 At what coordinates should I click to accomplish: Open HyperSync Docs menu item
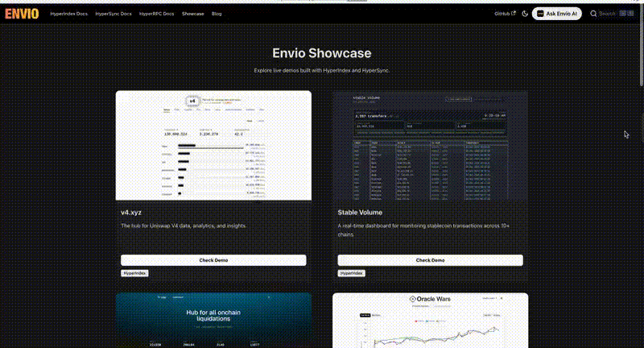click(x=114, y=14)
